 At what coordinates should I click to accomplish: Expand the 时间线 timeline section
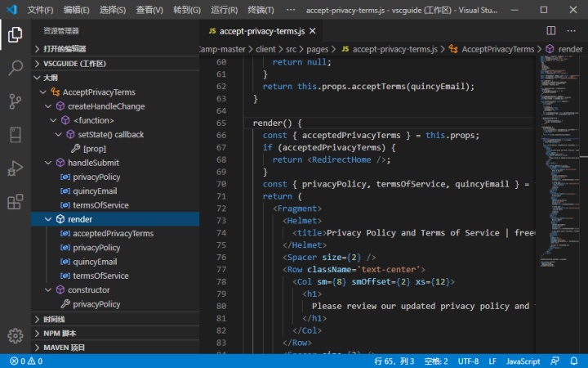[x=115, y=319]
